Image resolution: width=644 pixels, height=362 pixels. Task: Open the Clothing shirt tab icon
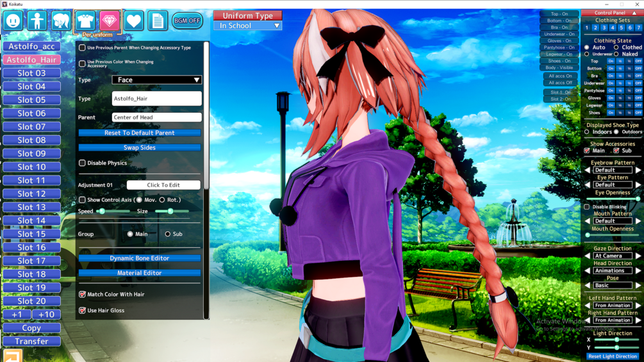(85, 21)
